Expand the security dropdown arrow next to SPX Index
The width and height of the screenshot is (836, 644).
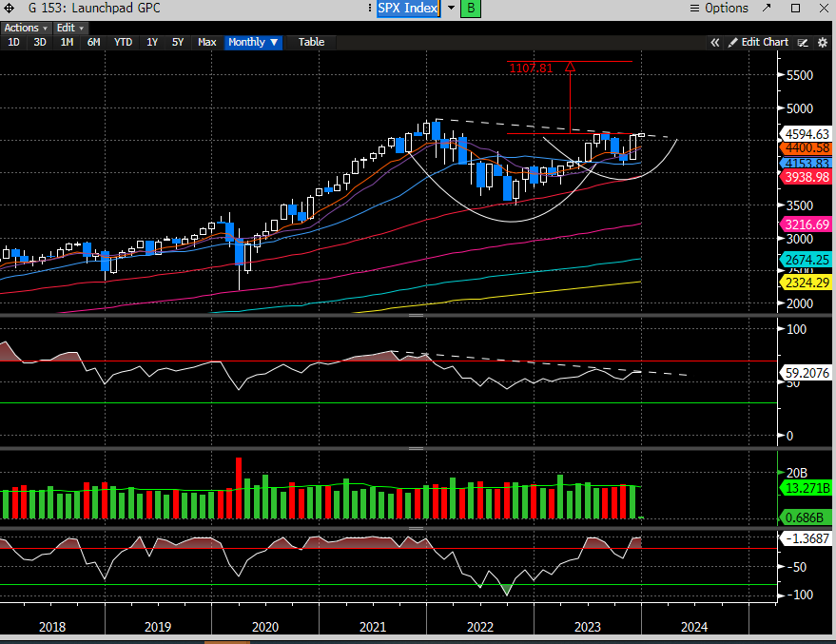point(451,8)
